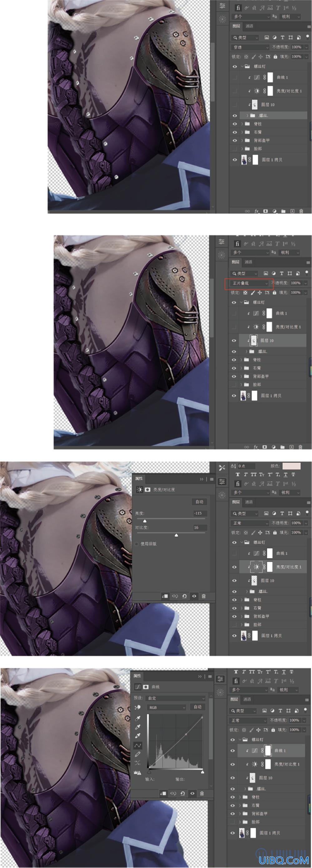Click 自动 button above the 亮度 field
The width and height of the screenshot is (312, 868).
(199, 502)
